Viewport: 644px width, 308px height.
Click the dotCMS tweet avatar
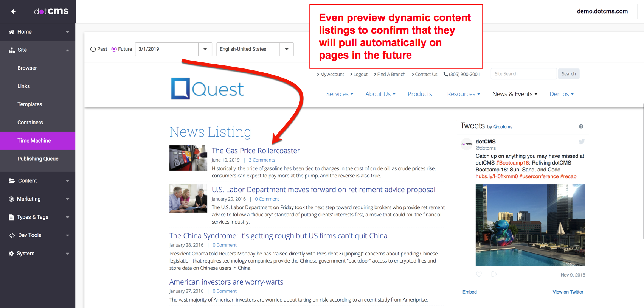coord(467,144)
